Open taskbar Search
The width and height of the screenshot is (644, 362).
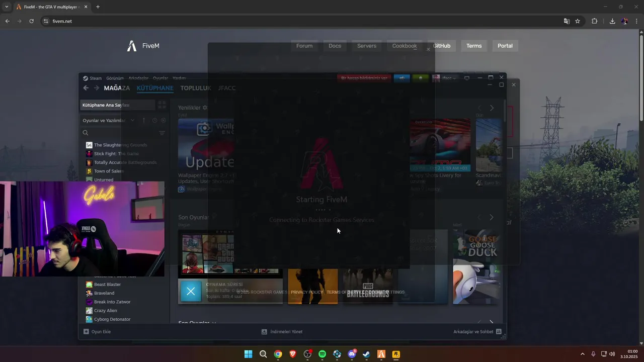click(263, 354)
